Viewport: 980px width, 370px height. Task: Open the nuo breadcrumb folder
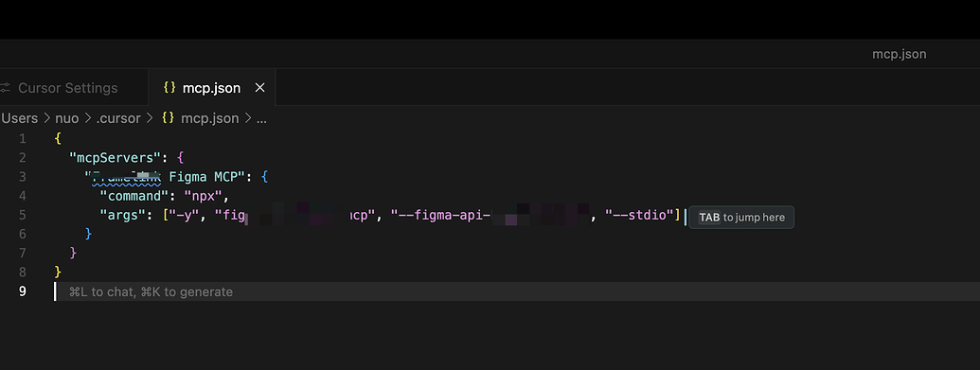tap(67, 118)
